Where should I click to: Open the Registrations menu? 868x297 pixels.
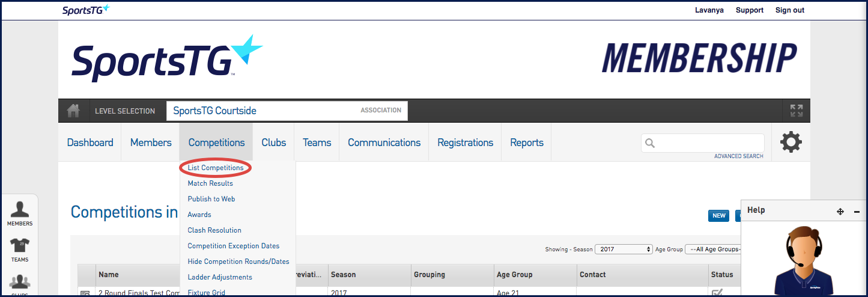pos(466,142)
